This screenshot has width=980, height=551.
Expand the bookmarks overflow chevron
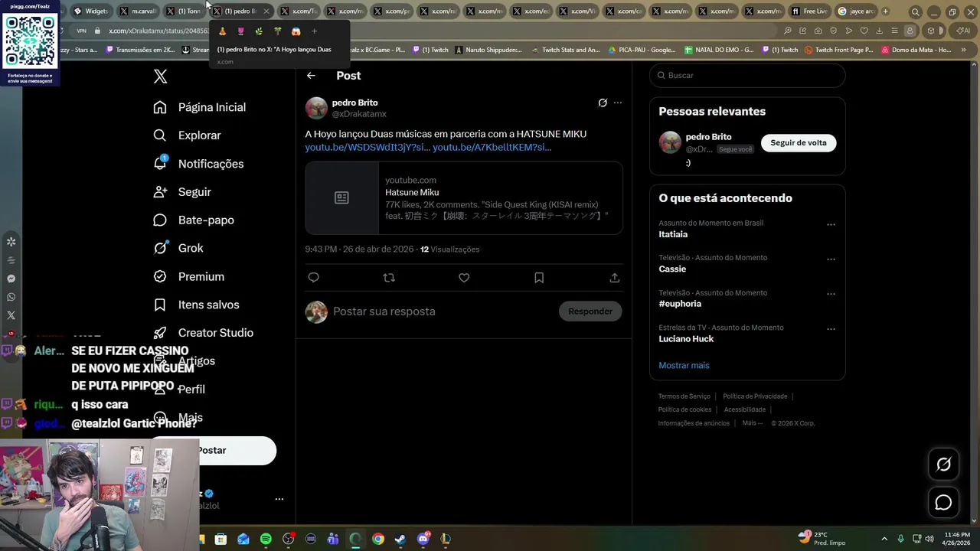point(965,50)
